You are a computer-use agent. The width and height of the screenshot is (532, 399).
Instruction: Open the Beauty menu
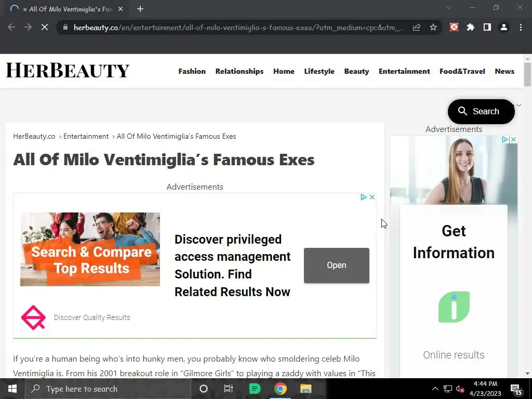(x=356, y=71)
